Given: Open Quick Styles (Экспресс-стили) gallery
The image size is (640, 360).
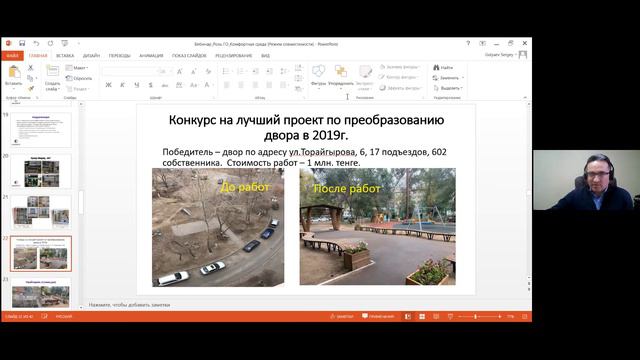Looking at the screenshot, I should [365, 78].
